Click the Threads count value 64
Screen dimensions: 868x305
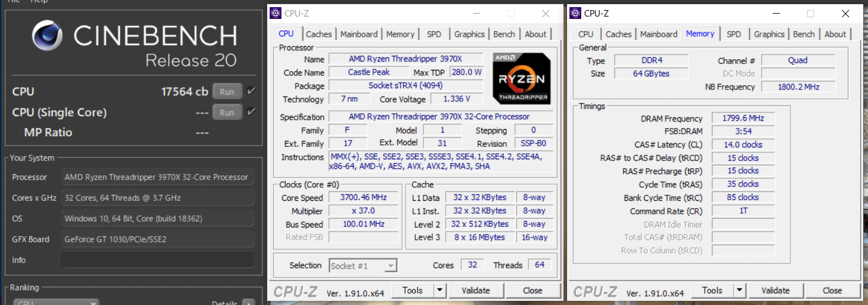click(x=539, y=265)
